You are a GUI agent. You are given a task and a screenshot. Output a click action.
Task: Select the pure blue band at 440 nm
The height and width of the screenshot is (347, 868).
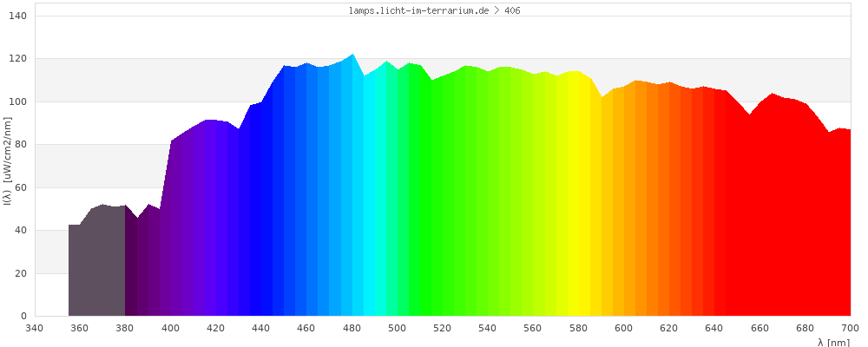(x=261, y=217)
